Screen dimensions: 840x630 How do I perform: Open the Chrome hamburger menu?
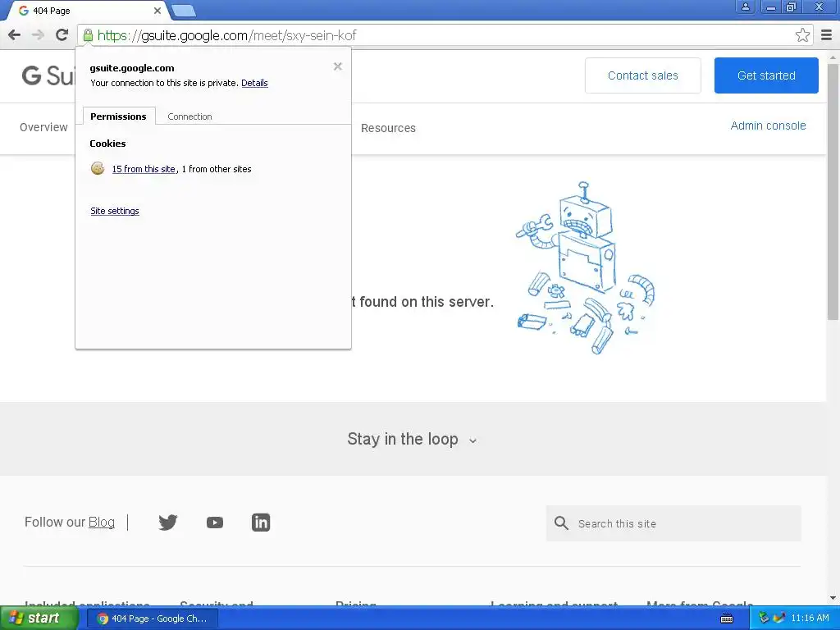click(x=827, y=35)
